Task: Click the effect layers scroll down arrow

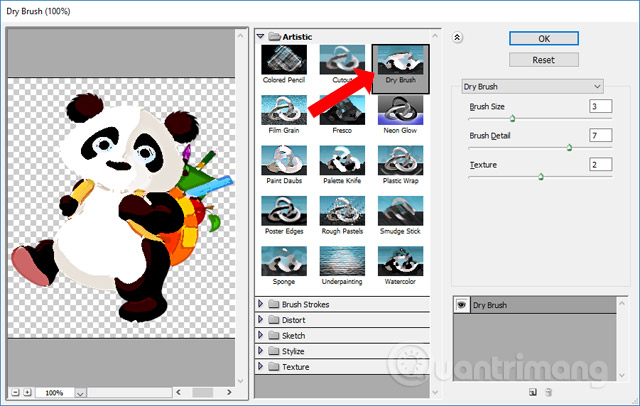Action: point(622,375)
